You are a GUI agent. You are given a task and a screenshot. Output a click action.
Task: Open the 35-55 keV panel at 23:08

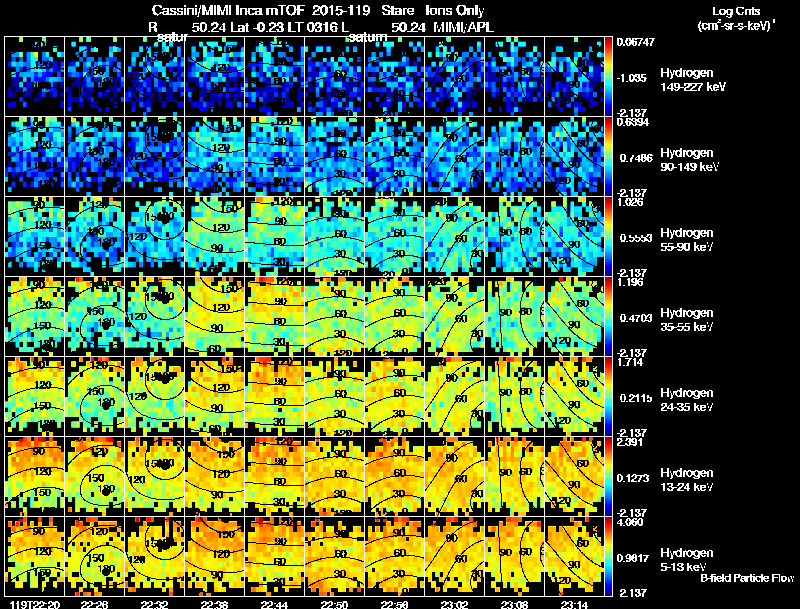tap(514, 316)
